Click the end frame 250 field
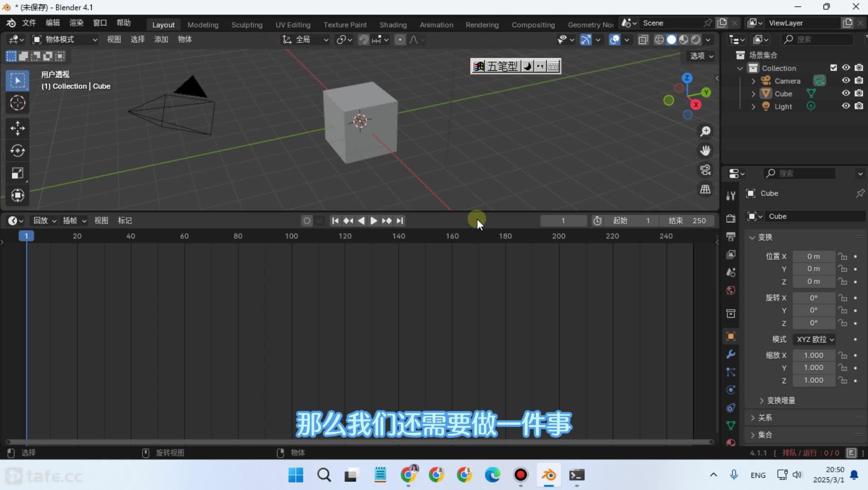The image size is (868, 490). click(687, 220)
